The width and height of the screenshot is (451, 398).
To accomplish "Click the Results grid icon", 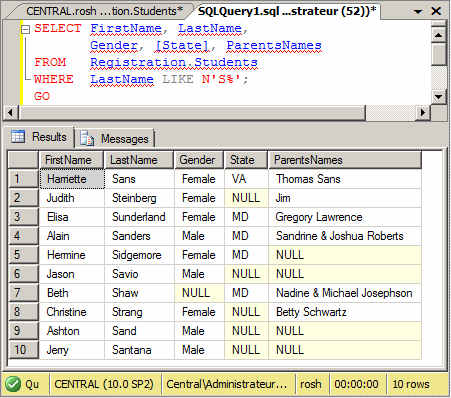I will [x=18, y=136].
